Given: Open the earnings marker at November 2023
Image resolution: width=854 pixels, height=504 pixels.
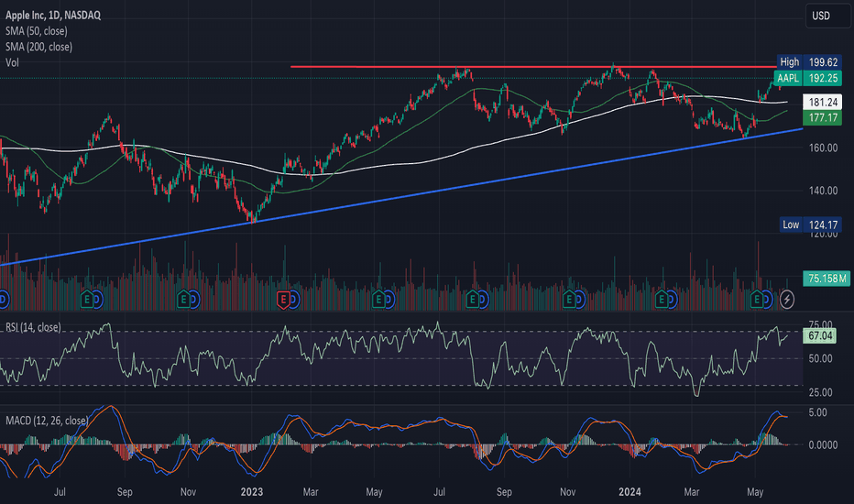Looking at the screenshot, I should [569, 299].
